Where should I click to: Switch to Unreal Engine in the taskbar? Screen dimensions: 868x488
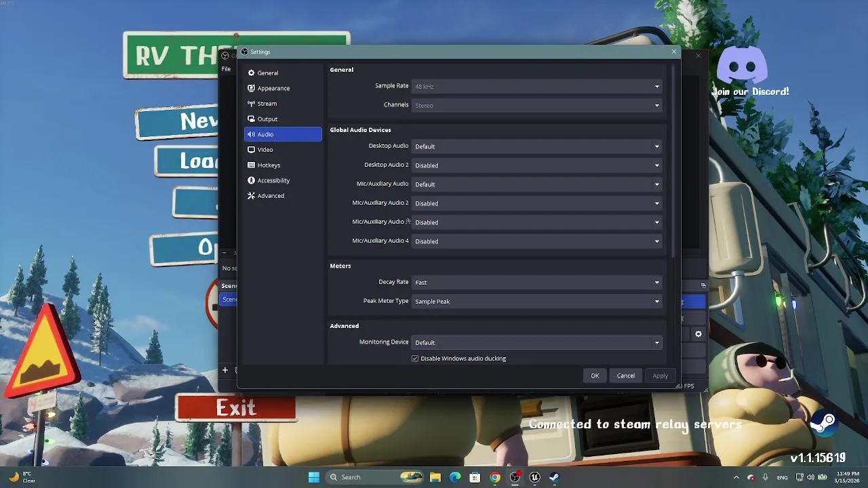pos(534,477)
